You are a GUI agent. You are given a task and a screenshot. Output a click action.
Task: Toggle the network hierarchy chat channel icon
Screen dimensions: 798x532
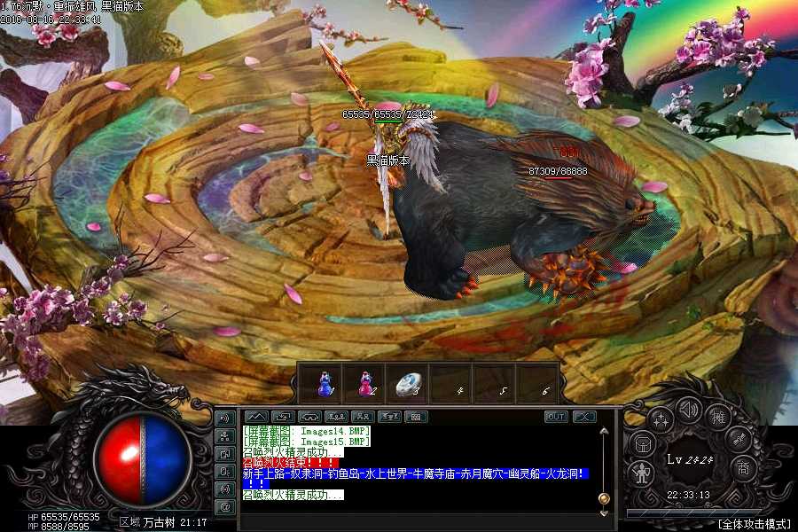[225, 436]
